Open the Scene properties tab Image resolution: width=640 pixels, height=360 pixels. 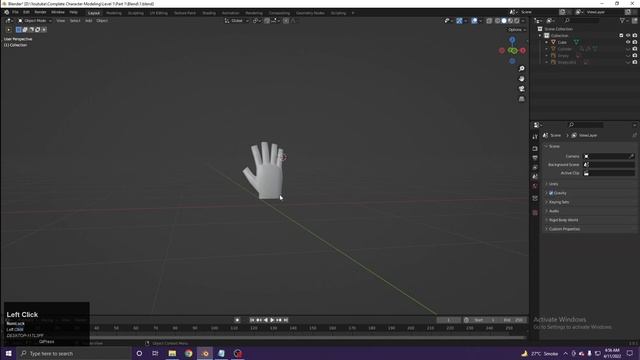click(535, 176)
